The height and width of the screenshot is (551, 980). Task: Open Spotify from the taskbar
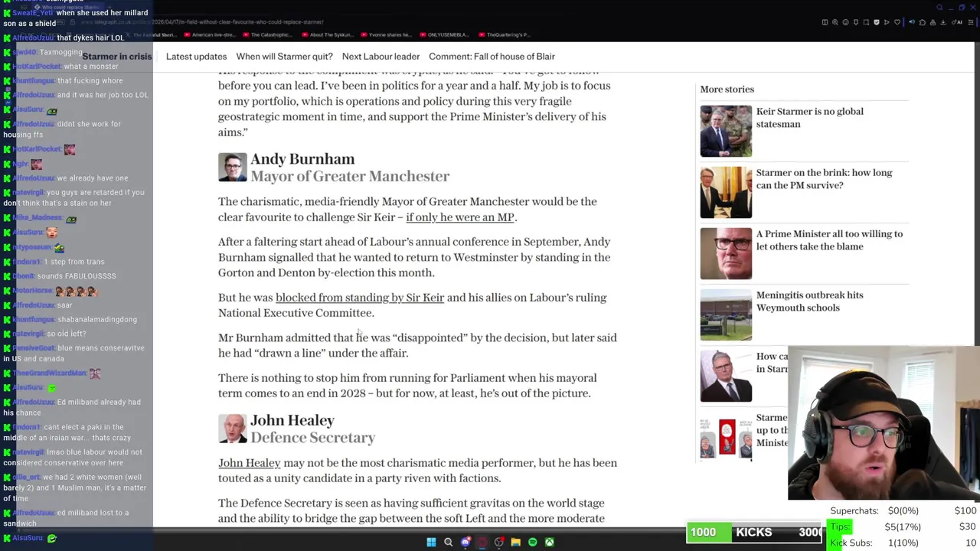click(533, 542)
